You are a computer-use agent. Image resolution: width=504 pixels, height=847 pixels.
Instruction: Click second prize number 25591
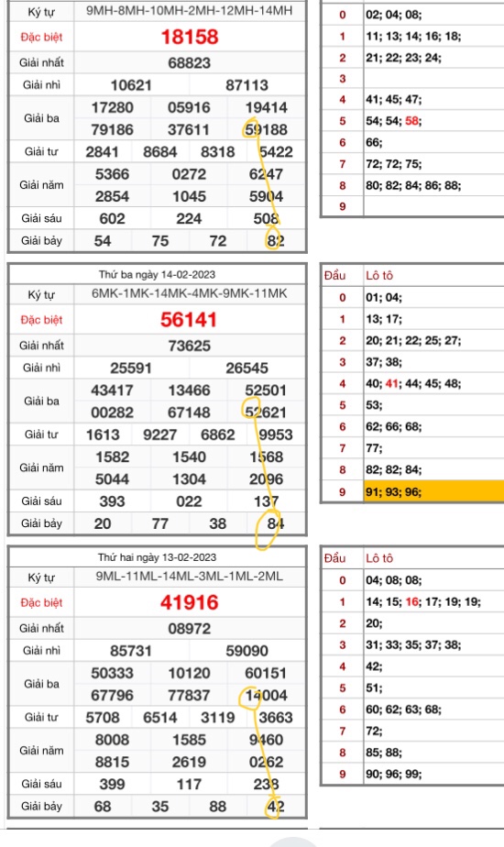click(x=131, y=368)
